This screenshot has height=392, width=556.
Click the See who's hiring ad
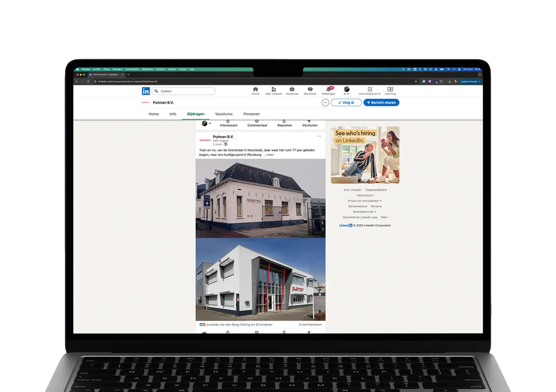tap(365, 155)
